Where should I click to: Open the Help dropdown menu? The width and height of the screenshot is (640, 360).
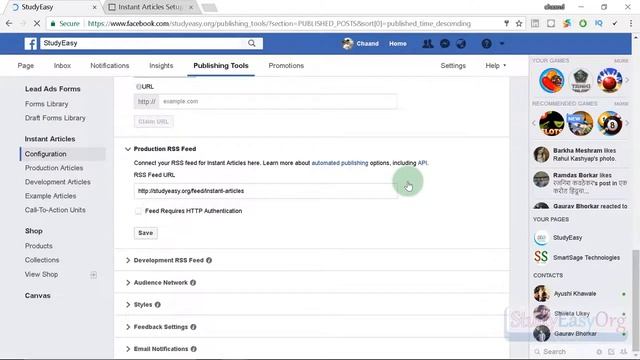tap(495, 65)
